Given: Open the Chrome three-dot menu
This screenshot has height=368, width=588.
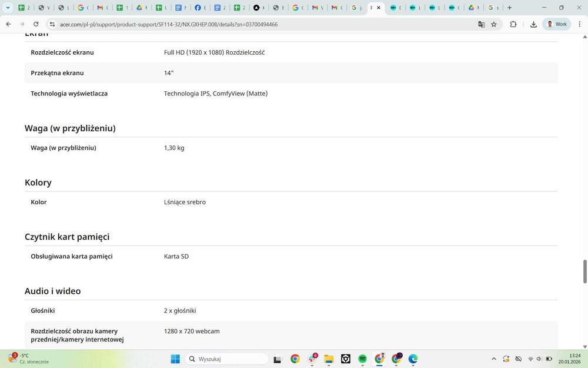Looking at the screenshot, I should click(x=579, y=24).
